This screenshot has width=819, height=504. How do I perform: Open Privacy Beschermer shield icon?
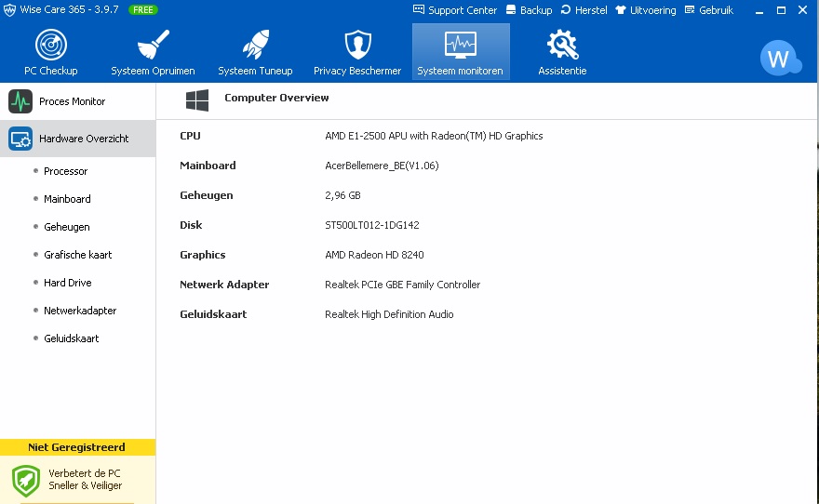357,45
